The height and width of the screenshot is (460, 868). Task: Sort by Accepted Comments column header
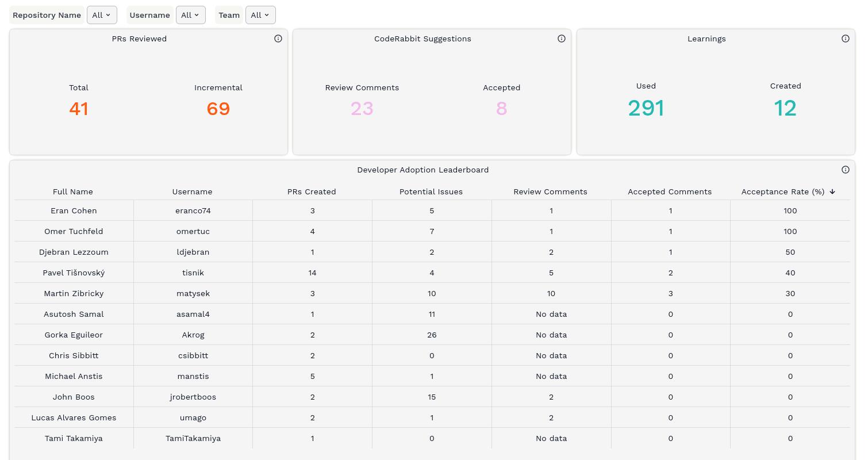tap(670, 191)
